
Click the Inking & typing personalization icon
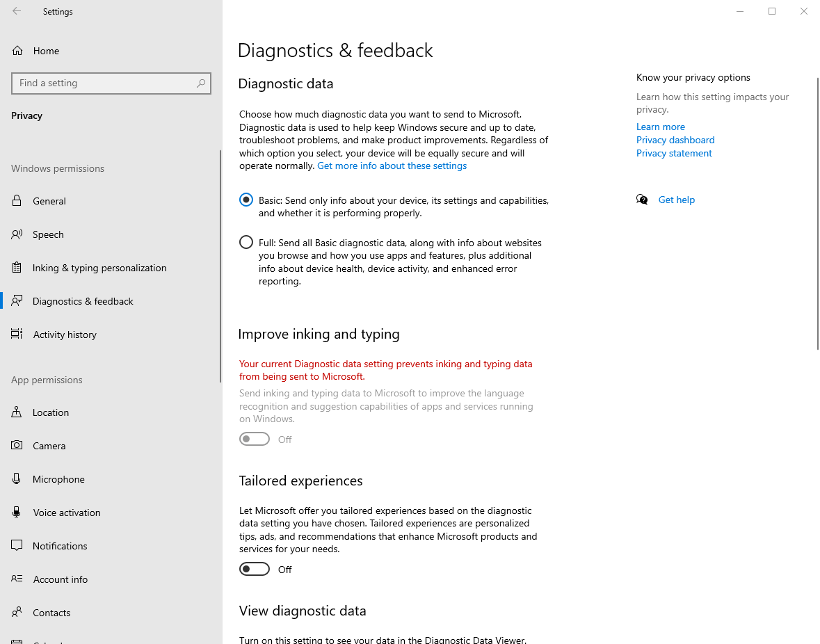coord(17,268)
